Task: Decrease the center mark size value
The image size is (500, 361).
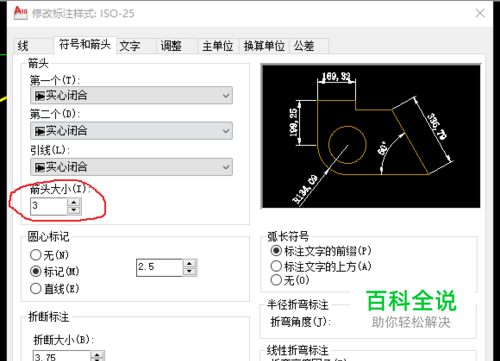Action: [x=190, y=271]
